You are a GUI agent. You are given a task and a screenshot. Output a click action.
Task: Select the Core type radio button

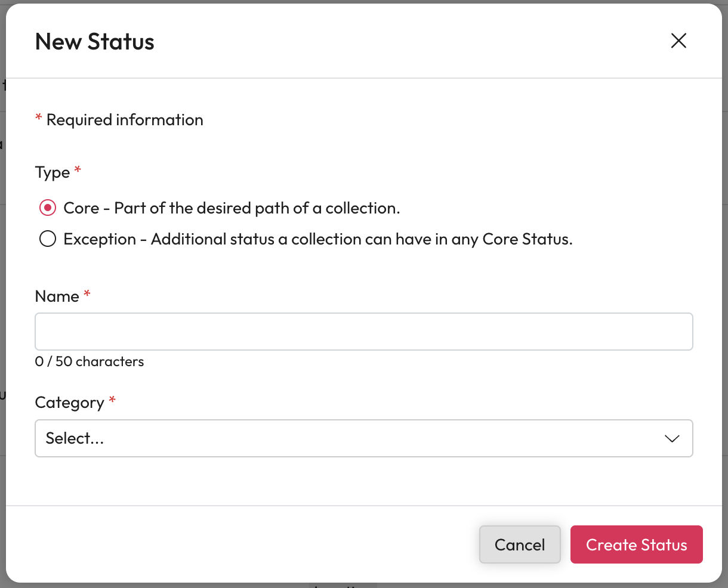click(x=48, y=208)
